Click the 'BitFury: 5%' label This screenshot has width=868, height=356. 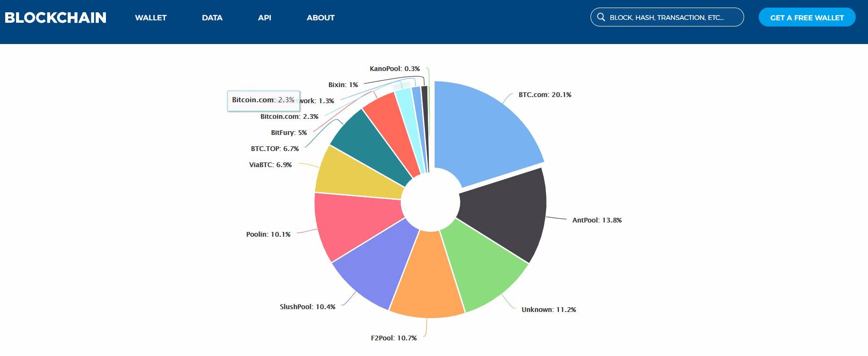(289, 133)
